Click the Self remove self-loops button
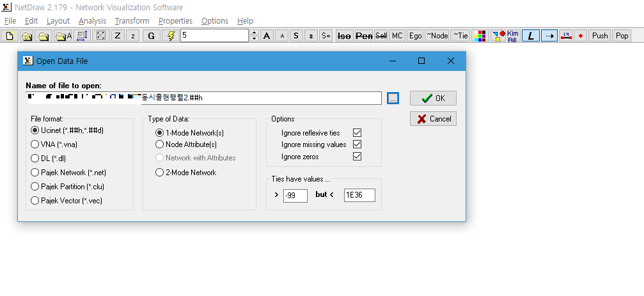Viewport: 644px width, 296px height. click(x=381, y=36)
